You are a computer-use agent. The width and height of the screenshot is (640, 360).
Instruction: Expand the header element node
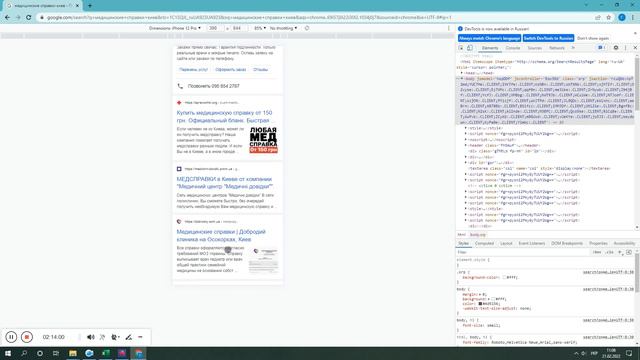click(466, 145)
